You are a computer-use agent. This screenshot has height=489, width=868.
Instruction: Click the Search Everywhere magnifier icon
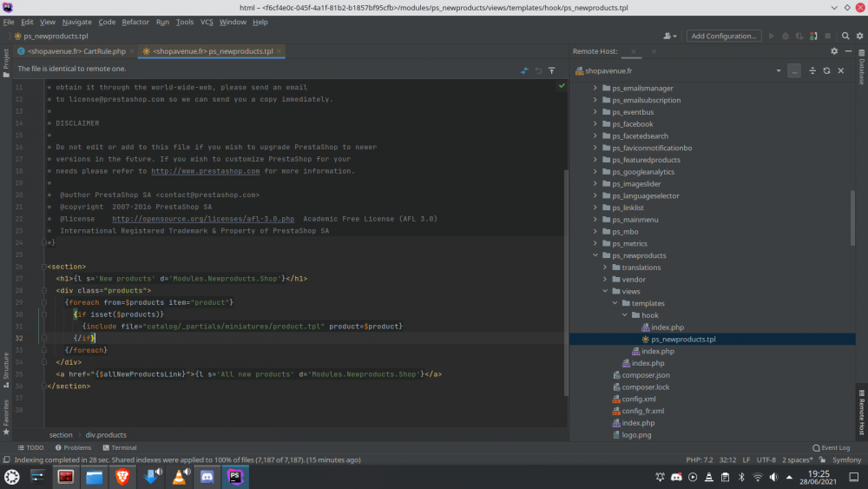(x=845, y=36)
